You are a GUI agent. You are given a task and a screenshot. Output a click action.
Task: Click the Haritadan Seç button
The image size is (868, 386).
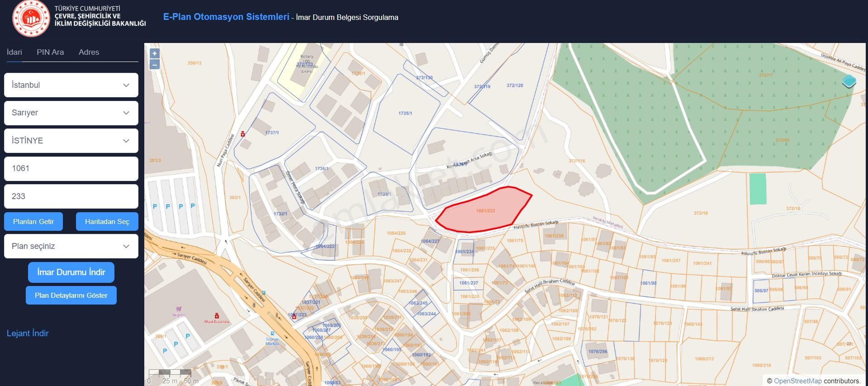[107, 222]
